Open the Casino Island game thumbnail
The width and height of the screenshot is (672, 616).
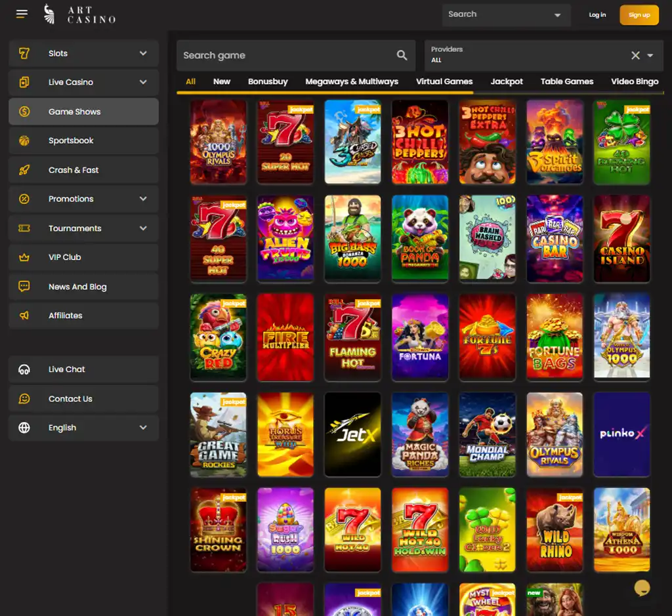tap(622, 238)
